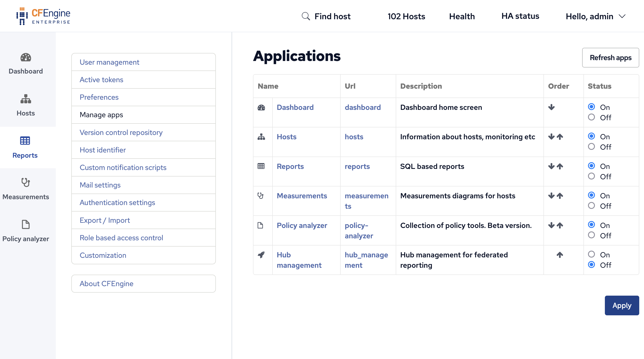
Task: Open the Manage apps settings page
Action: (x=101, y=115)
